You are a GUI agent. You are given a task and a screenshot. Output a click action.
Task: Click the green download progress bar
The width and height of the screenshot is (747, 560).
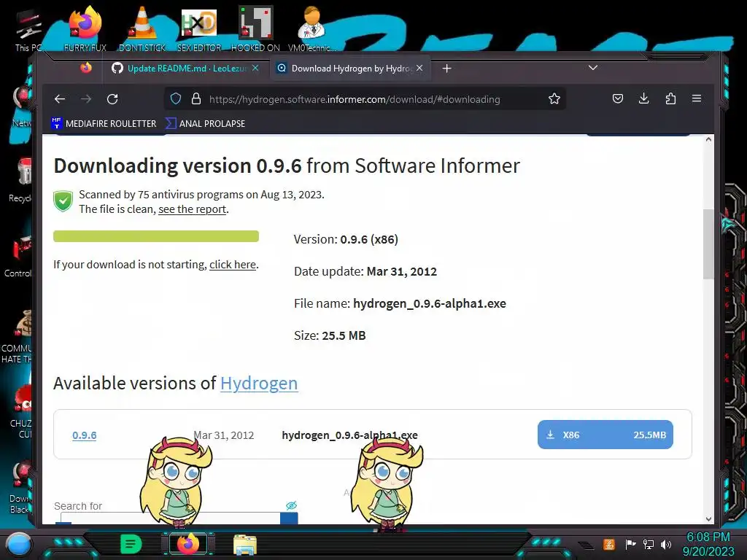(x=156, y=236)
